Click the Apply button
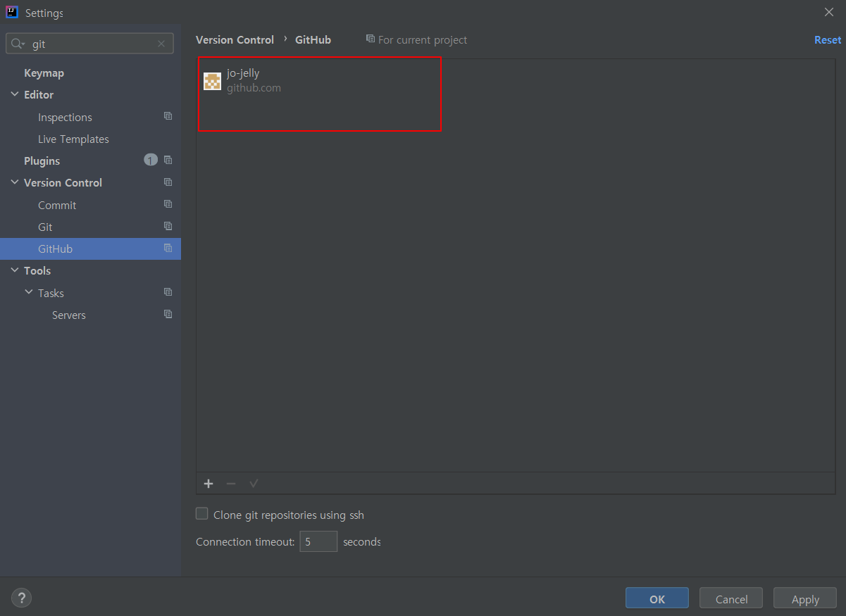This screenshot has width=846, height=616. coord(805,599)
